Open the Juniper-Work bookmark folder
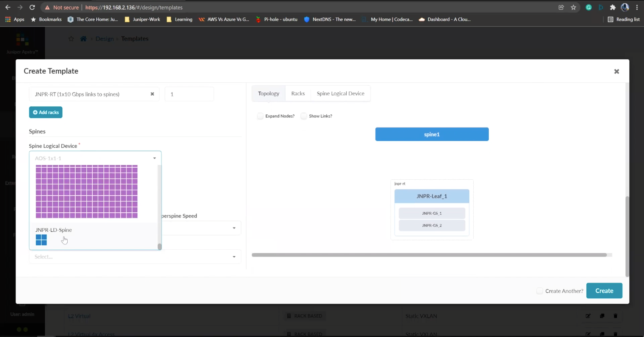 [142, 19]
